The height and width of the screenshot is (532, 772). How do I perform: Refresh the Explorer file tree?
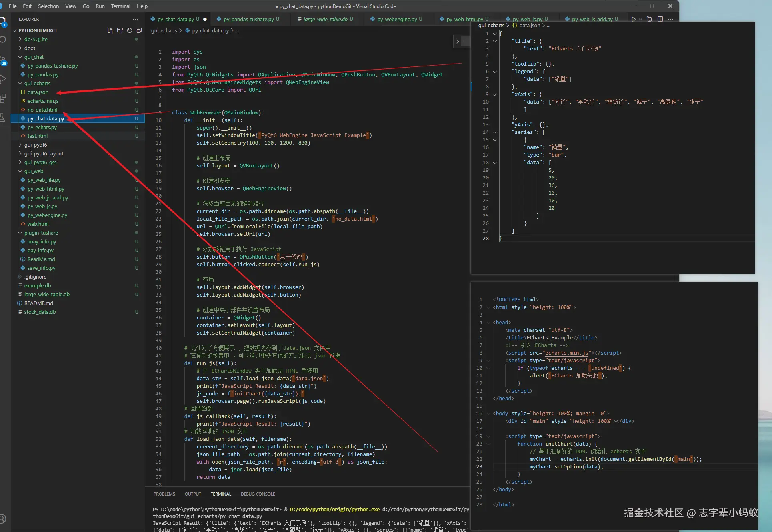click(130, 30)
